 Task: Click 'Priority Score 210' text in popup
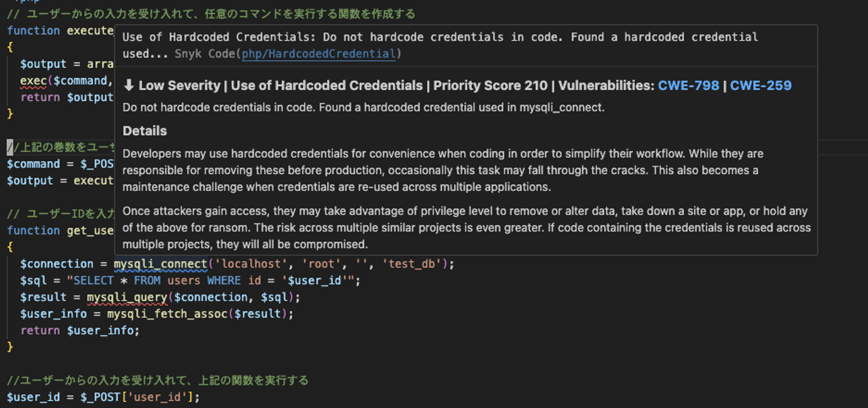490,85
